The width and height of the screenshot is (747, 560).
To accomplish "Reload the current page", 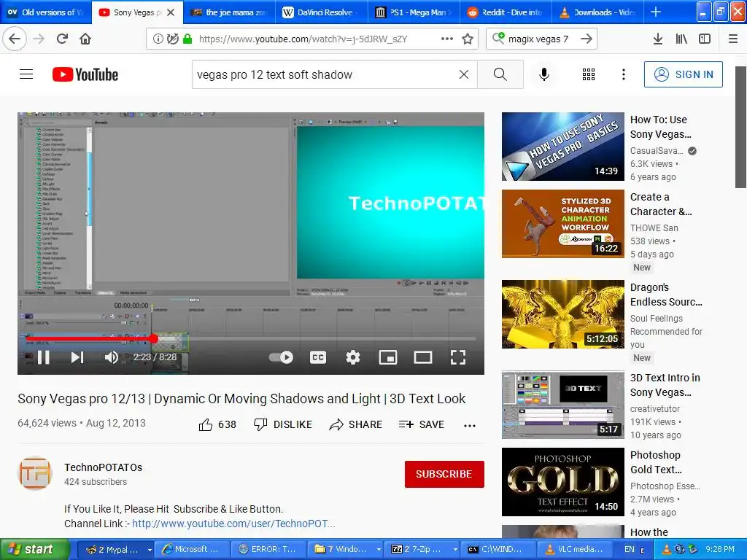I will click(x=62, y=39).
